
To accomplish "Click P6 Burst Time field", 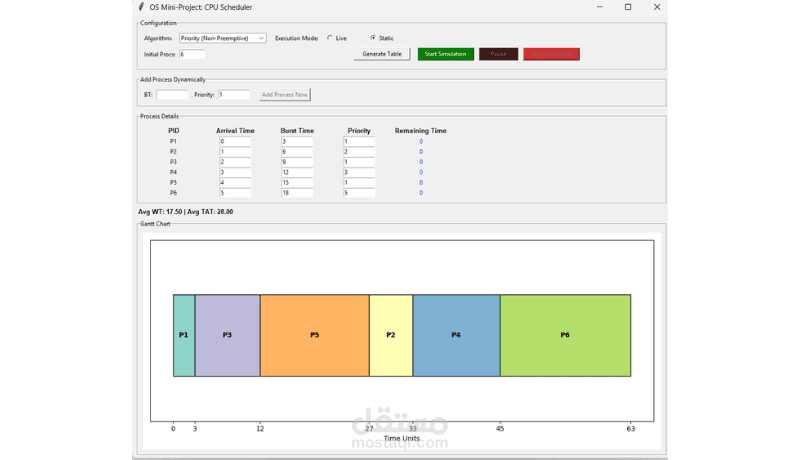I will 297,193.
